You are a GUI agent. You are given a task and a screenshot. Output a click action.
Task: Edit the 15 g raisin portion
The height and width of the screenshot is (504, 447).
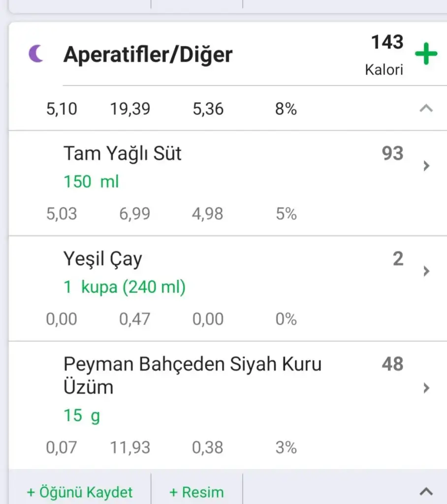pos(81,416)
